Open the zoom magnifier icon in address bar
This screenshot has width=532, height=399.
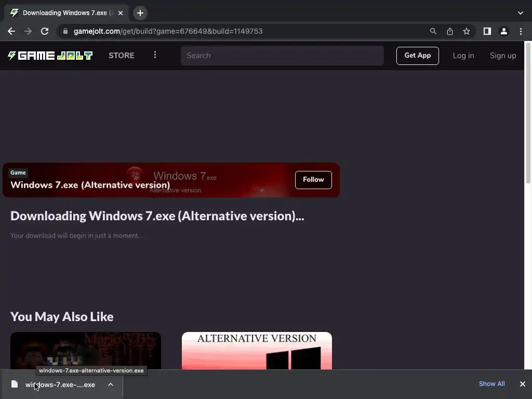coord(433,31)
